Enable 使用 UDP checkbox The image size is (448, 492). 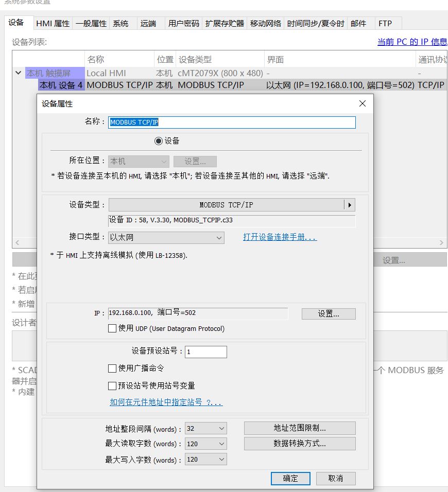point(112,328)
